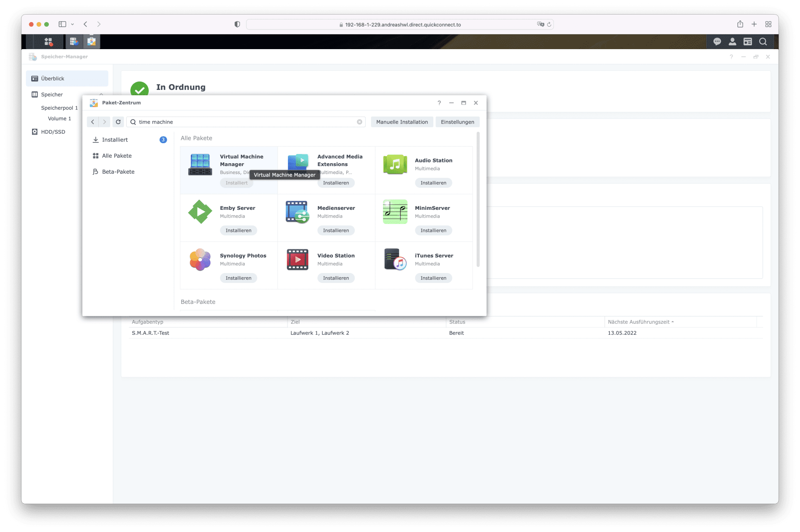
Task: Toggle the Safari sidebar
Action: [x=62, y=24]
